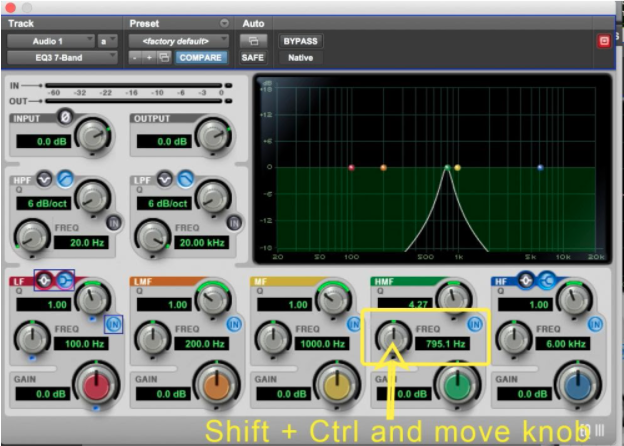Open the EQ3 7-Band plugin selector

click(62, 57)
